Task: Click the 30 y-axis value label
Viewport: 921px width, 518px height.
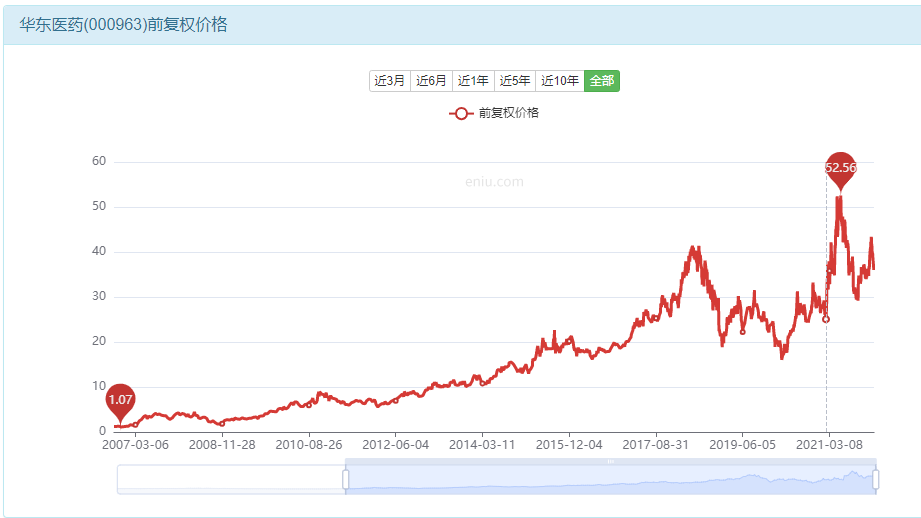Action: click(x=99, y=297)
